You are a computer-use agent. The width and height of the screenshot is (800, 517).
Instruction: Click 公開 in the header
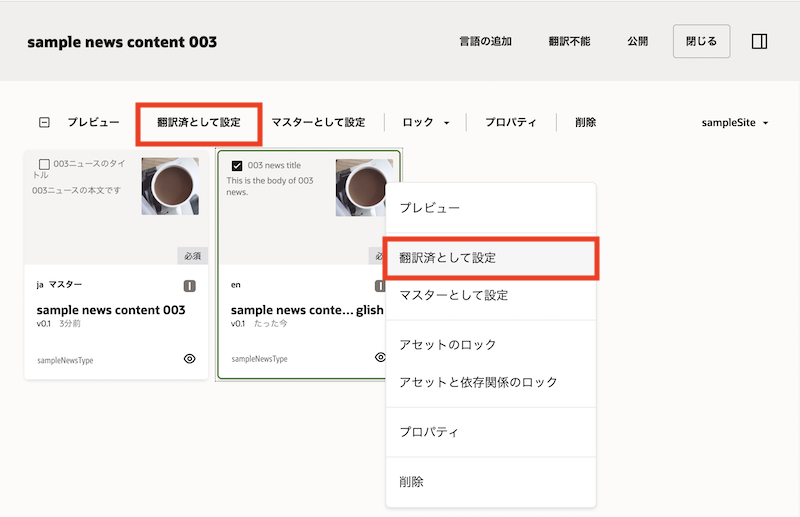[637, 42]
